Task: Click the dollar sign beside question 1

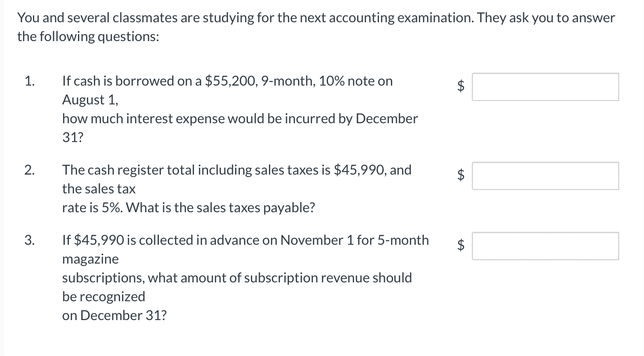Action: pos(461,86)
